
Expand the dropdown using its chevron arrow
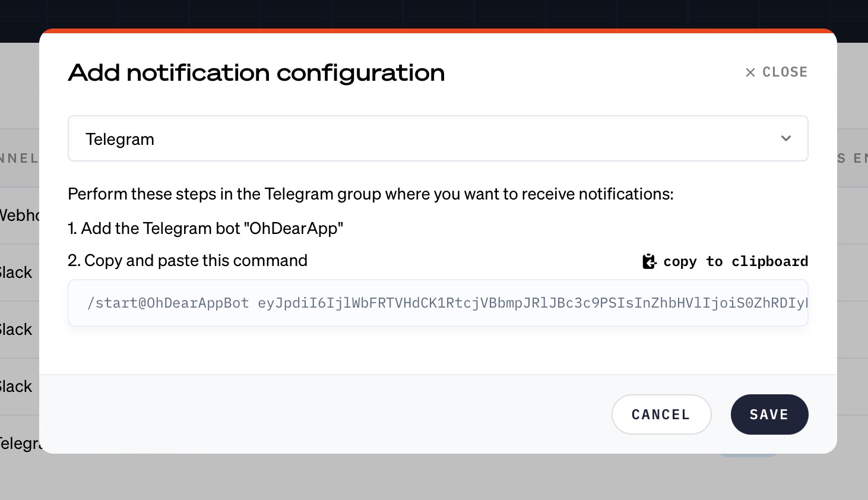tap(786, 138)
